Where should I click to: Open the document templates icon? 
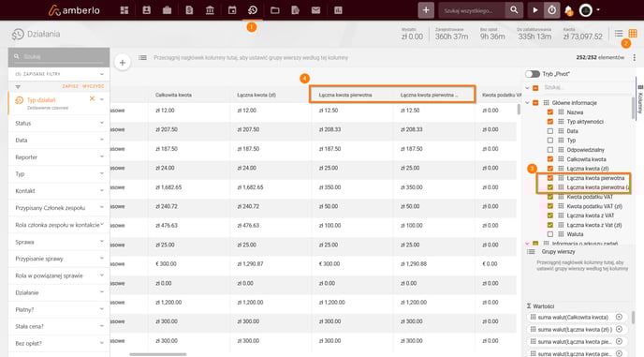tap(295, 10)
